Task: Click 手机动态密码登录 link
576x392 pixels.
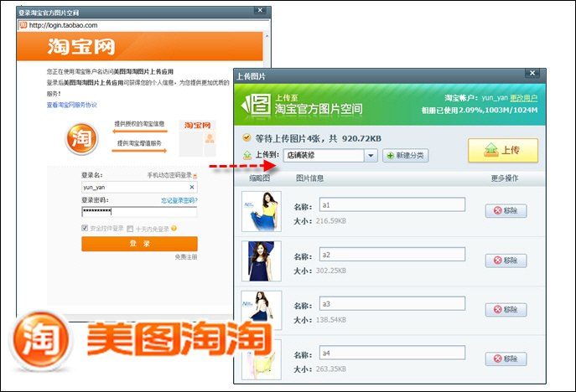Action: click(169, 175)
